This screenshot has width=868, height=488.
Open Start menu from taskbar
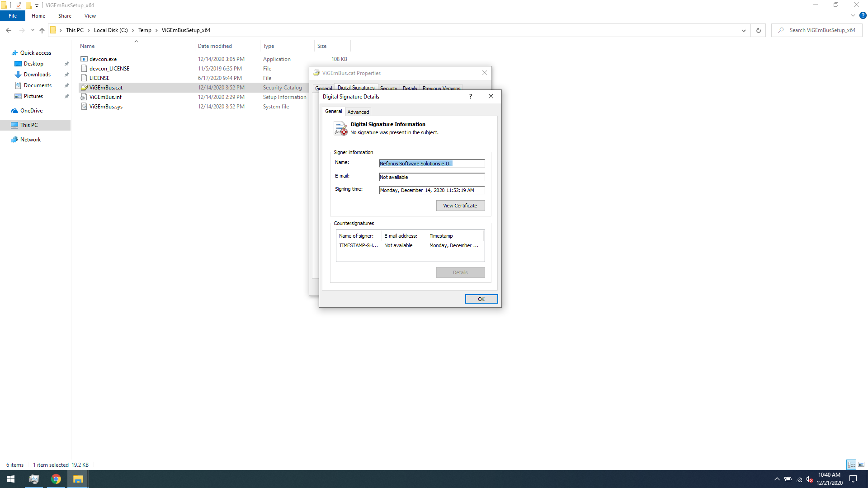tap(11, 479)
